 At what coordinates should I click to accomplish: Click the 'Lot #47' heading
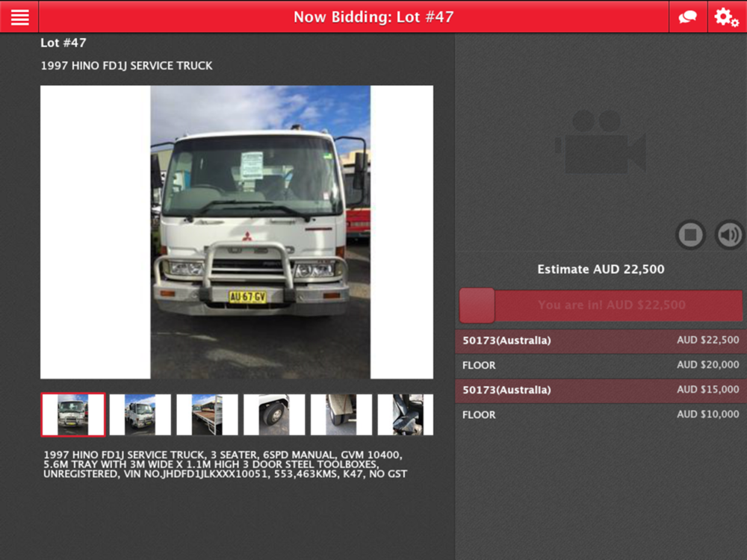[63, 43]
